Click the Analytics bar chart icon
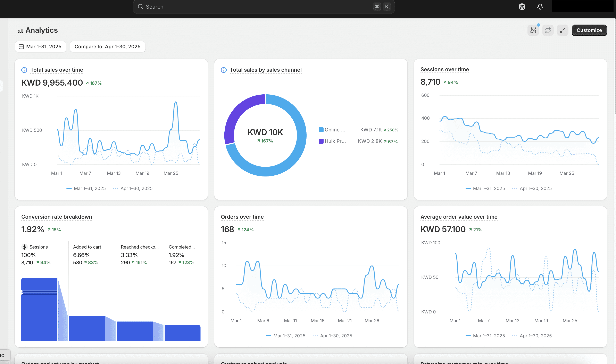Image resolution: width=616 pixels, height=364 pixels. click(20, 30)
